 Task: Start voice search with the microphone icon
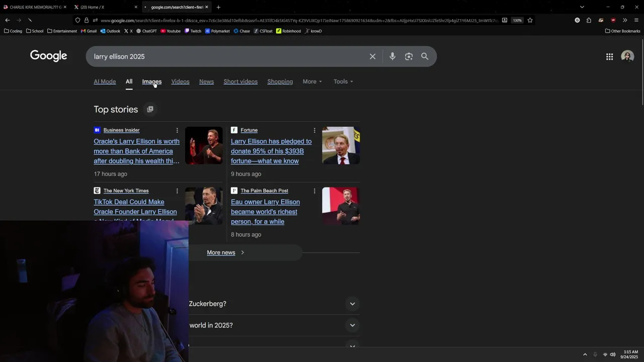[x=392, y=56]
